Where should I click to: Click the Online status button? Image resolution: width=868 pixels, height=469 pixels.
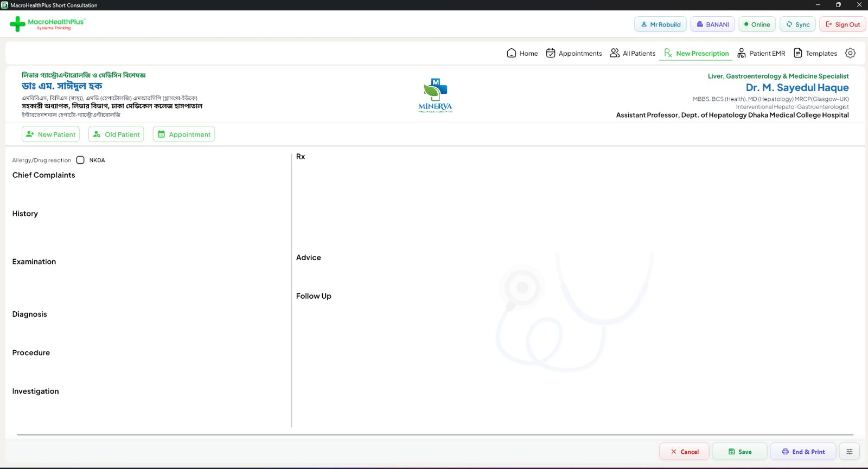[x=757, y=24]
